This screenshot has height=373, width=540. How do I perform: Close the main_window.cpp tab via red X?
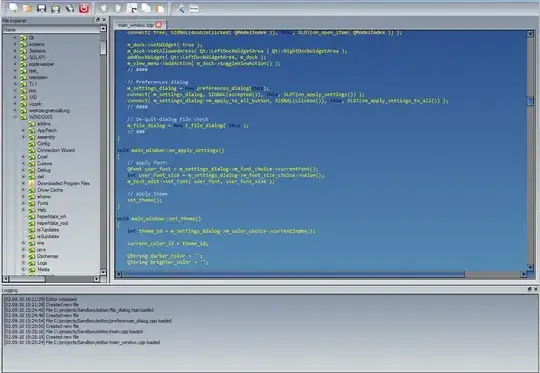(x=158, y=24)
